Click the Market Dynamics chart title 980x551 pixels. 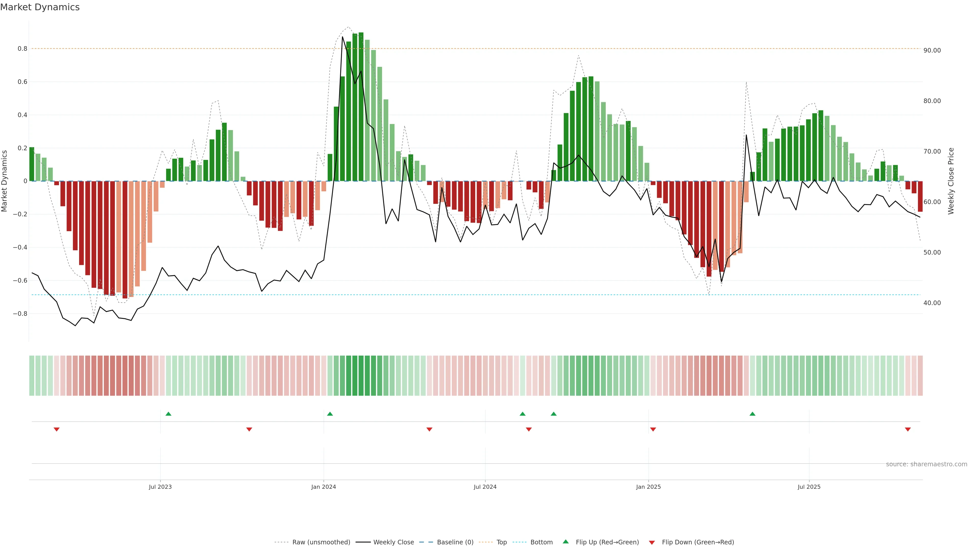click(x=40, y=7)
